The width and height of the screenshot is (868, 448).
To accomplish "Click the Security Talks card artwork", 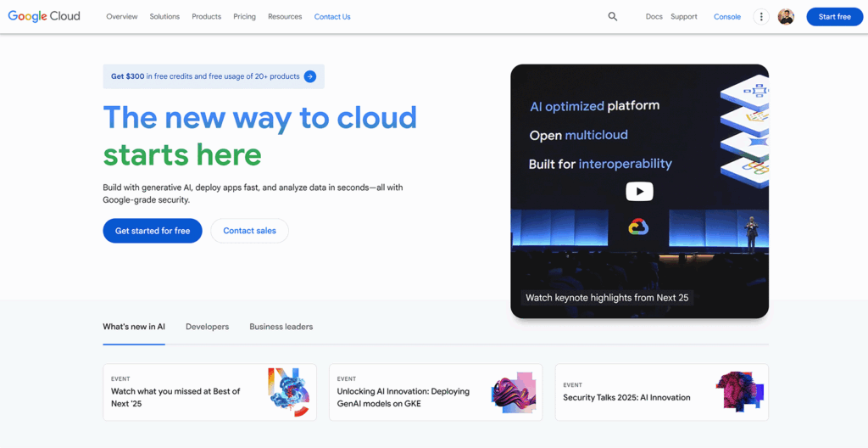I will 739,391.
